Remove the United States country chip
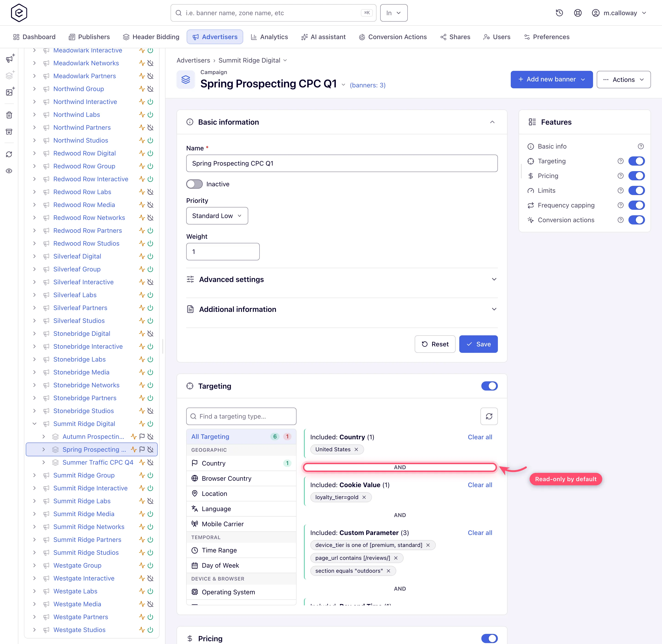662x644 pixels. 356,449
